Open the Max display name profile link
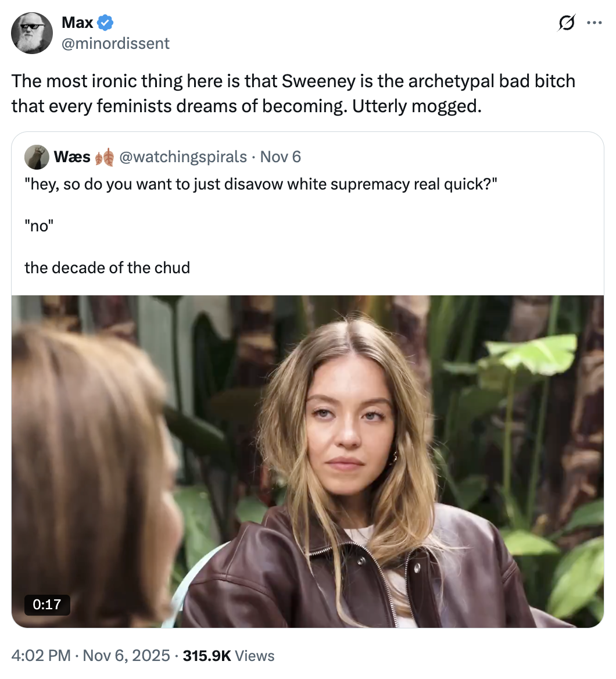 [77, 23]
